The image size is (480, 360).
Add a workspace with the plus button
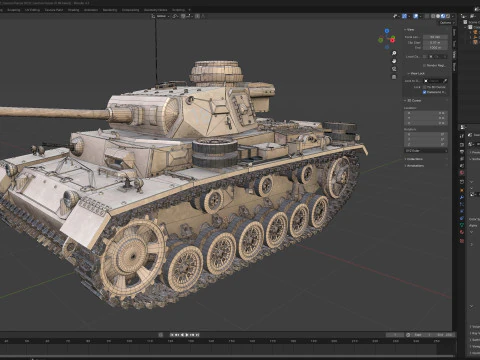[x=190, y=10]
